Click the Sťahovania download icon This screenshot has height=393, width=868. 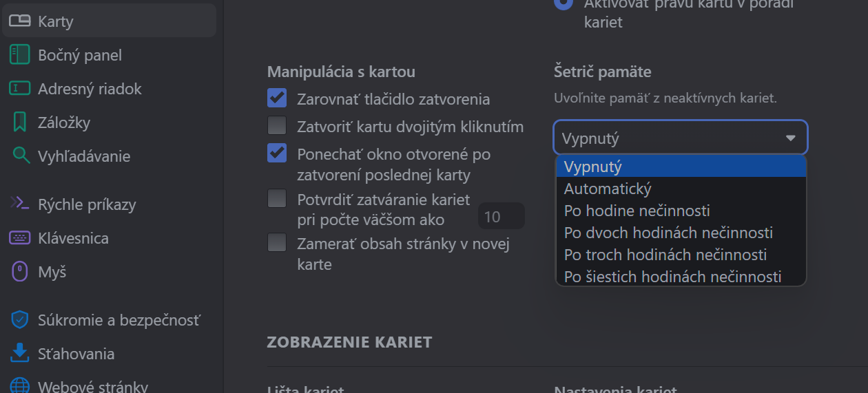[x=20, y=354]
